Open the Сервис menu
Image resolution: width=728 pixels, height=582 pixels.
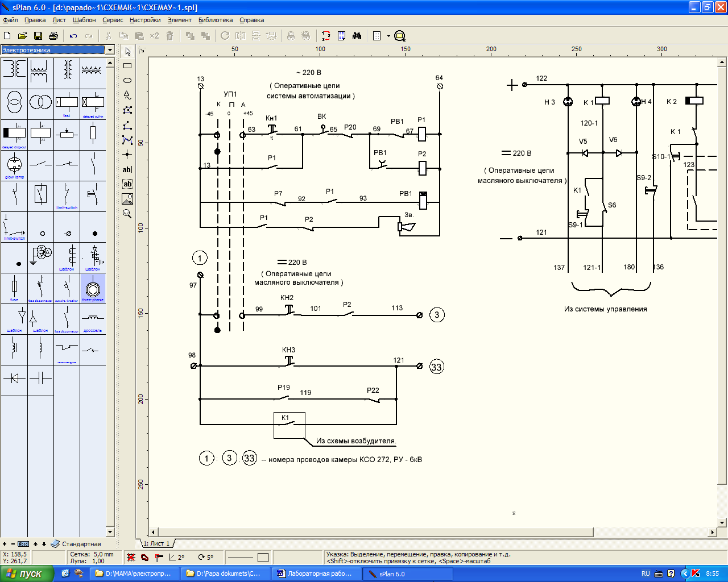[113, 20]
